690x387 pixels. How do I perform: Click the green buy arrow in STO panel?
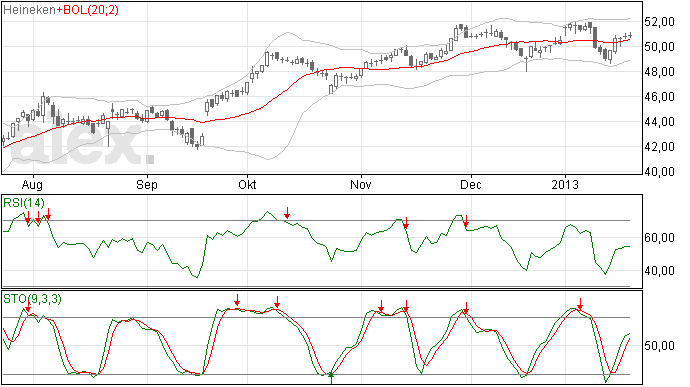pyautogui.click(x=331, y=378)
